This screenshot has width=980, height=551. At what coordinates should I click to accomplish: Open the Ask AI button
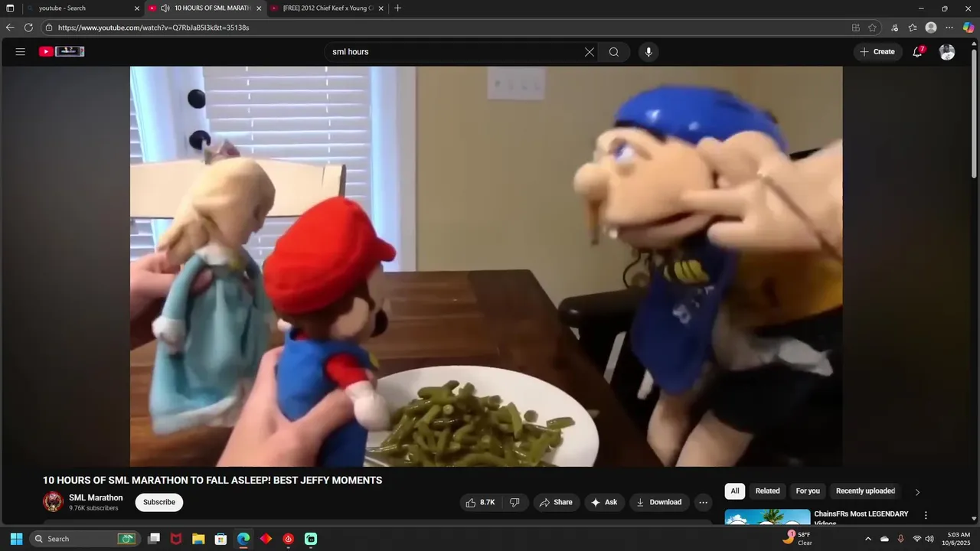[x=604, y=502]
